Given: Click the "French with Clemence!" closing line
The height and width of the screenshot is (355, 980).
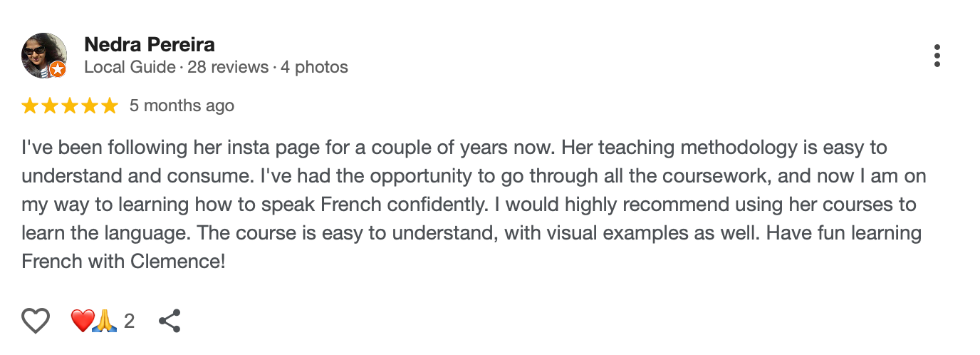Looking at the screenshot, I should pyautogui.click(x=124, y=261).
